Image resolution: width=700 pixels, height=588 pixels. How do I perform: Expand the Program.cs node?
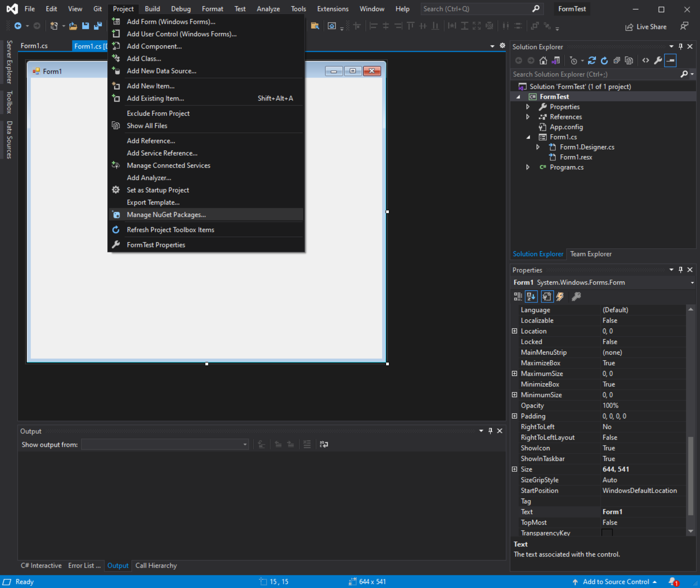[528, 167]
